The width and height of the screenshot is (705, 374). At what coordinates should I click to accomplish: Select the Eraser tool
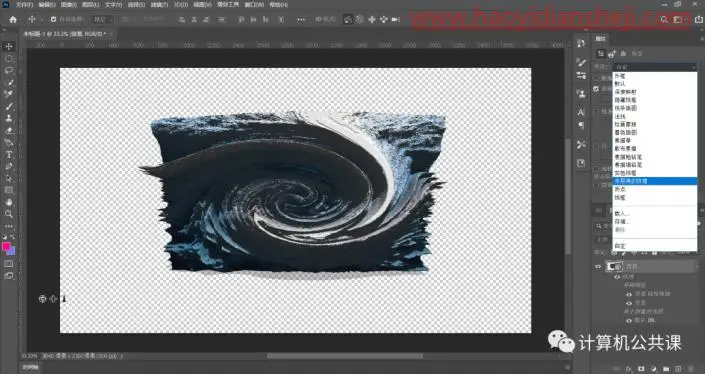pyautogui.click(x=9, y=131)
